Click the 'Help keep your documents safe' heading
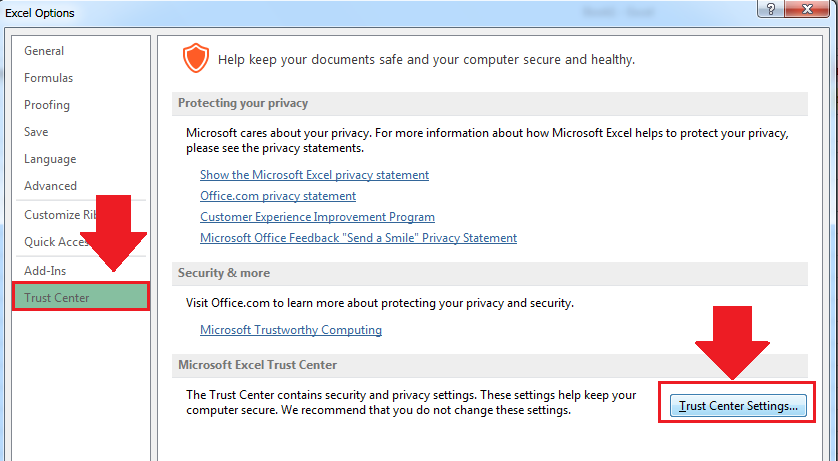 (426, 60)
